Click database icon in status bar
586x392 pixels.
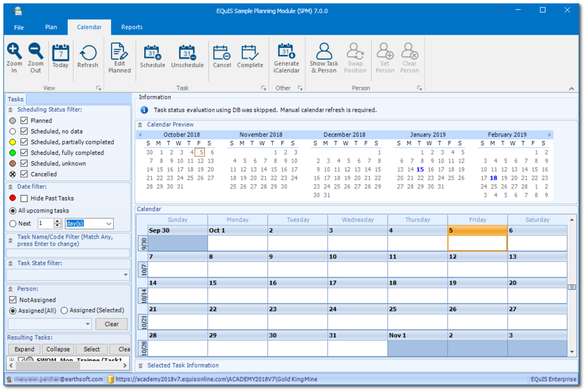[110, 379]
